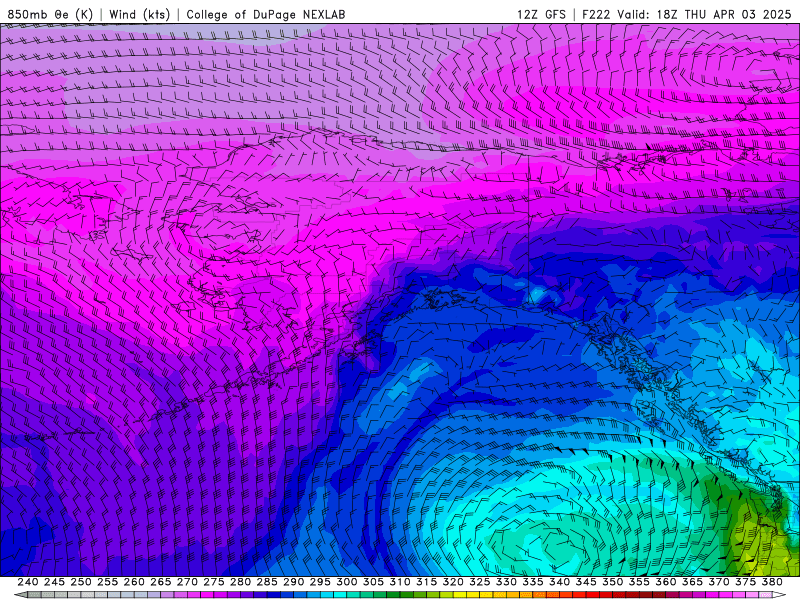The image size is (800, 600).
Task: Select the 305 legend value
Action: (x=373, y=582)
